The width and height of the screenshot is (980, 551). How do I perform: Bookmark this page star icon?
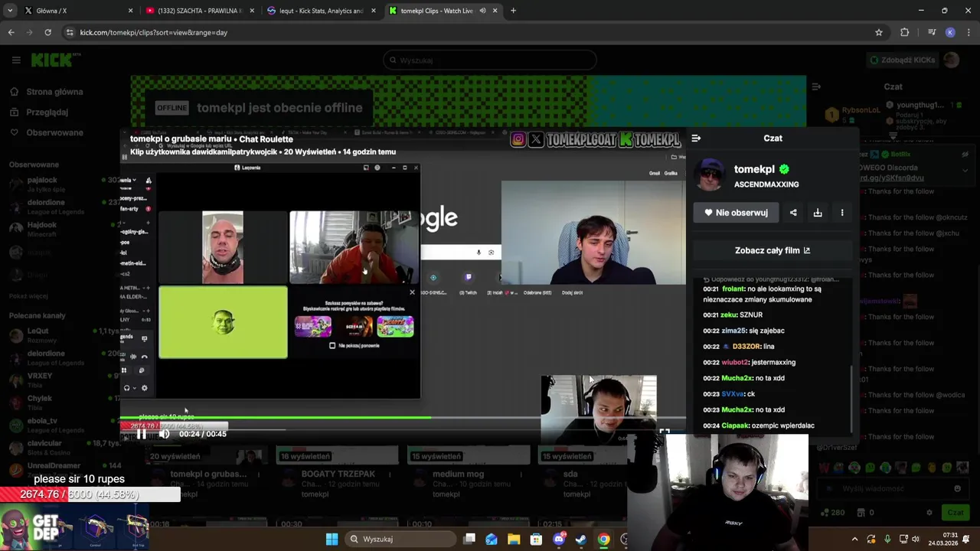coord(879,32)
